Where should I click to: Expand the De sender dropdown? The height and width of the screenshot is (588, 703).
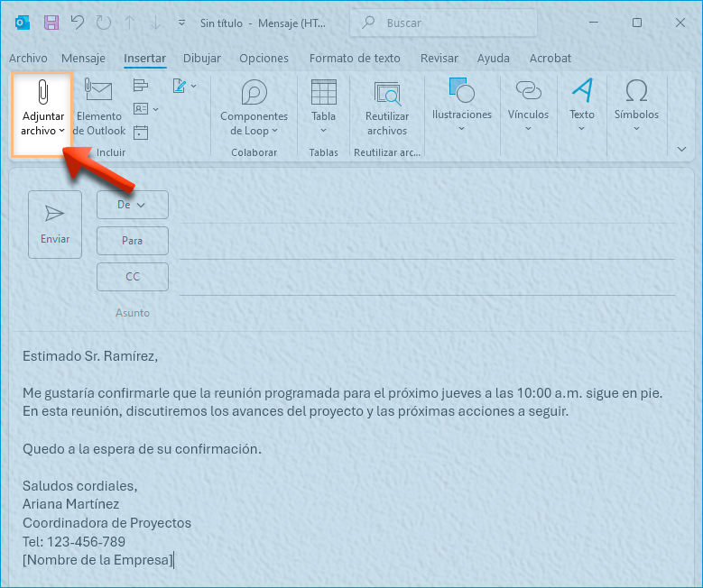132,205
